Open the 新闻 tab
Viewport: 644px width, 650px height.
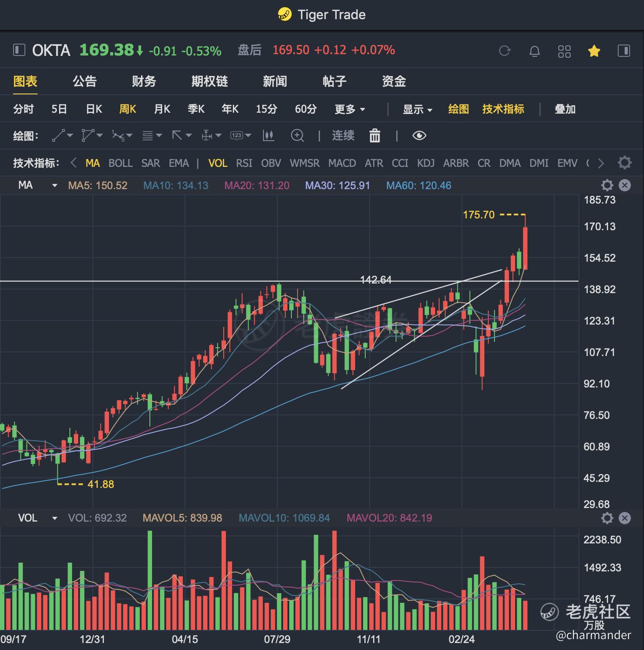click(x=275, y=81)
